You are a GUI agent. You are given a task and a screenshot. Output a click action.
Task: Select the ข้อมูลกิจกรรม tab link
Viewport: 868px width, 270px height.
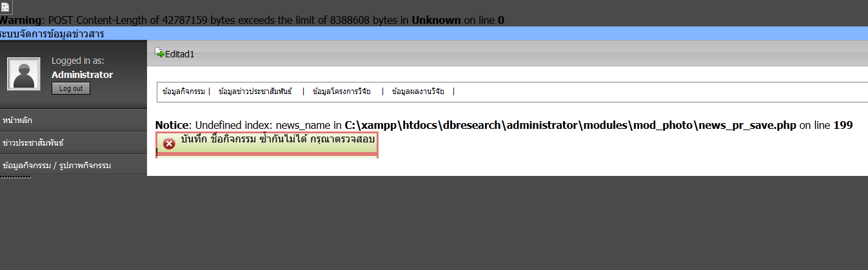(x=184, y=92)
